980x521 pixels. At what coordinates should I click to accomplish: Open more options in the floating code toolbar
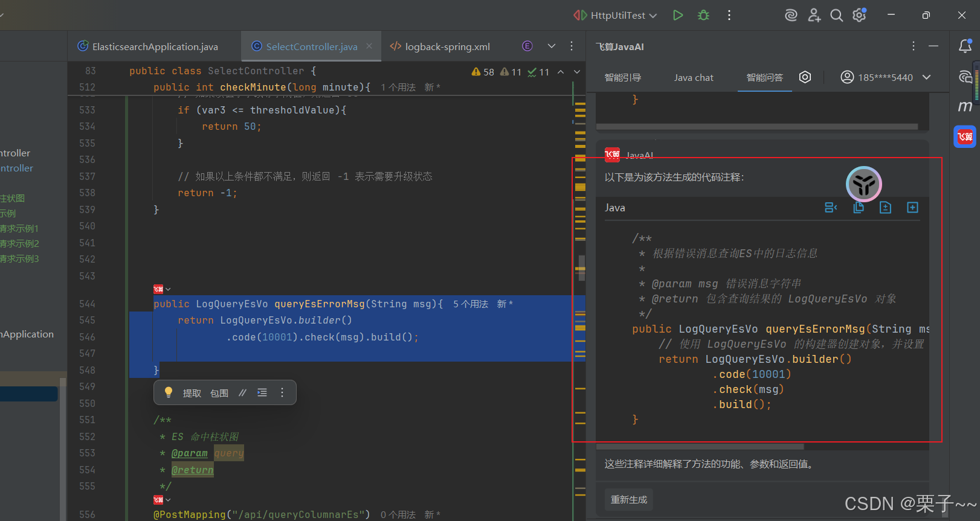coord(282,393)
